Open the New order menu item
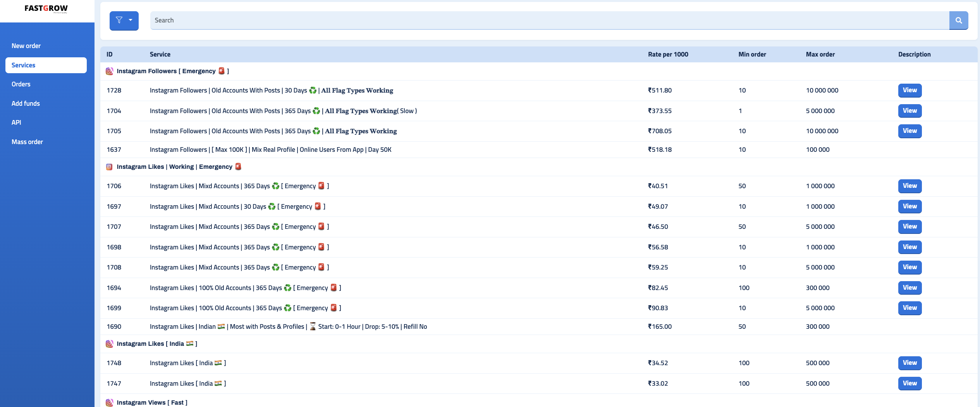Viewport: 980px width, 407px height. click(x=26, y=46)
